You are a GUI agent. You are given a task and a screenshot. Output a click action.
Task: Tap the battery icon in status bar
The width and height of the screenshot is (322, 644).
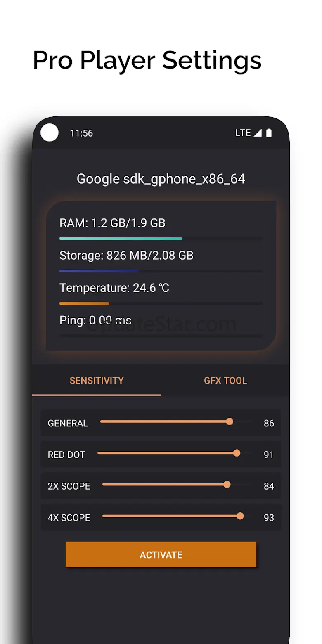click(269, 133)
